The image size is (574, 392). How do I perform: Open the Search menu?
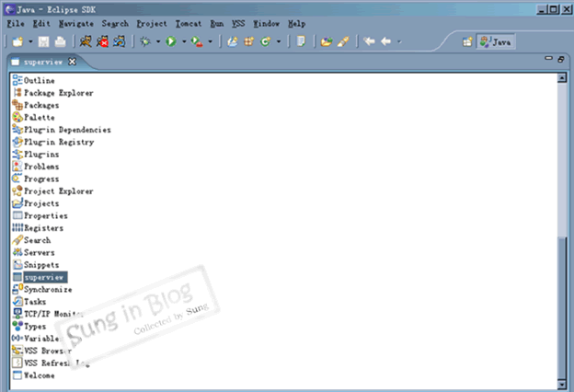click(x=115, y=24)
